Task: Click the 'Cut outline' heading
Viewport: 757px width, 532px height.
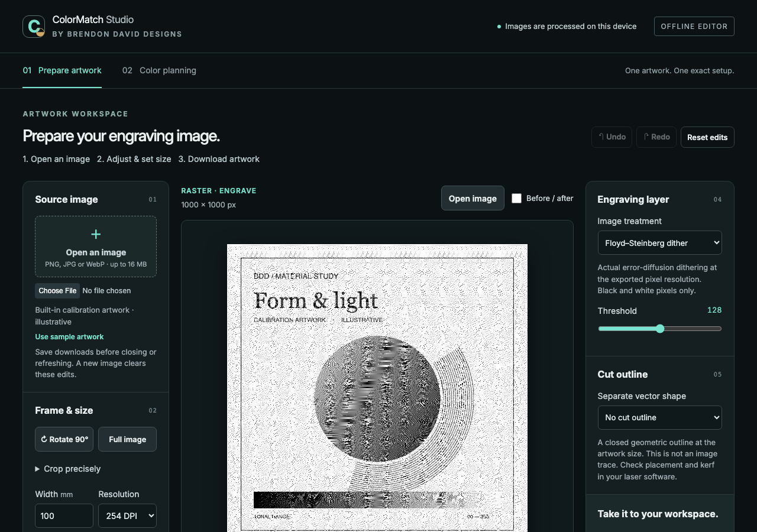Action: pos(623,374)
